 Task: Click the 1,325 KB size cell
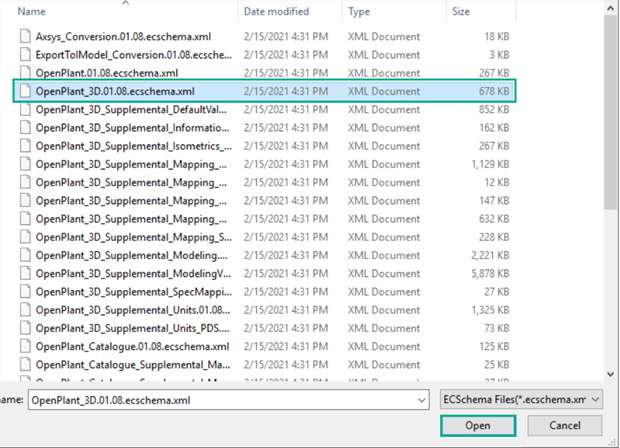point(490,310)
